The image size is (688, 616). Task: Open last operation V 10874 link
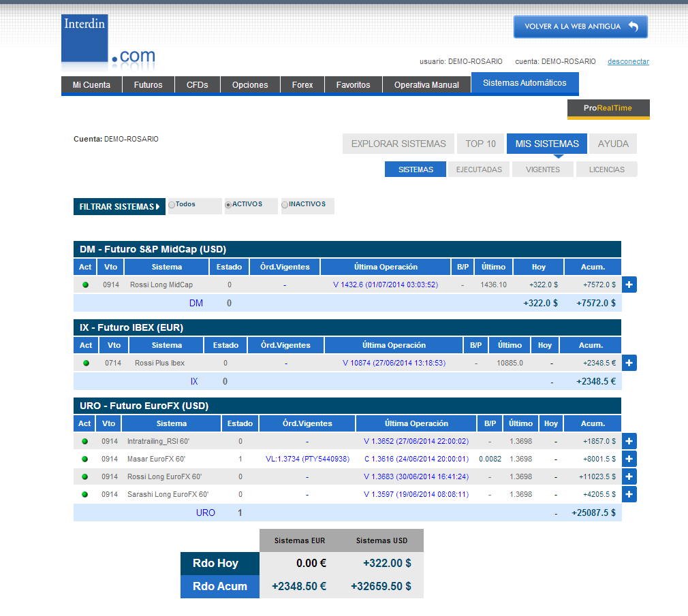pos(394,363)
